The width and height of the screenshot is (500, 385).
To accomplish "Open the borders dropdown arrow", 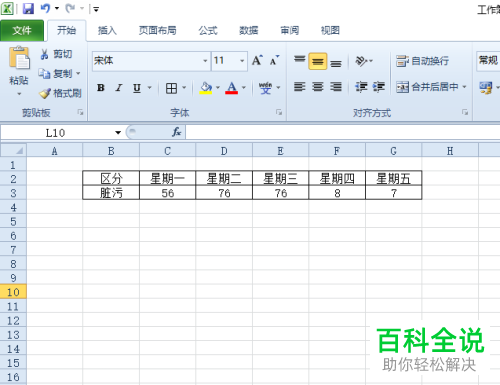I will click(184, 88).
